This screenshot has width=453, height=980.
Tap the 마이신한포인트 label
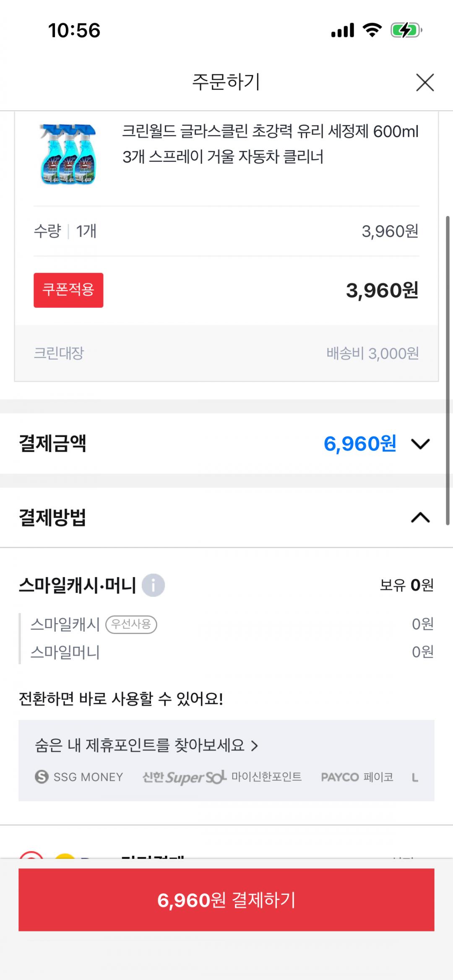pyautogui.click(x=266, y=777)
